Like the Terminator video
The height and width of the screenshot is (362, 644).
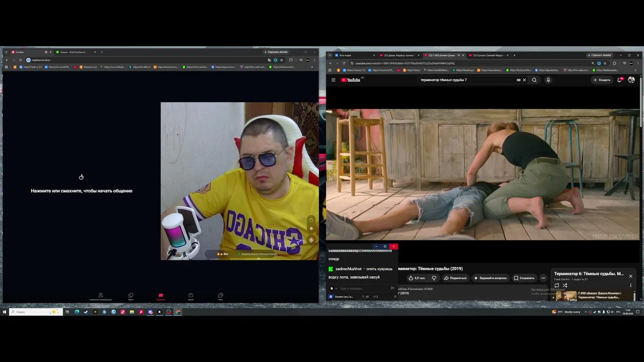pyautogui.click(x=418, y=278)
